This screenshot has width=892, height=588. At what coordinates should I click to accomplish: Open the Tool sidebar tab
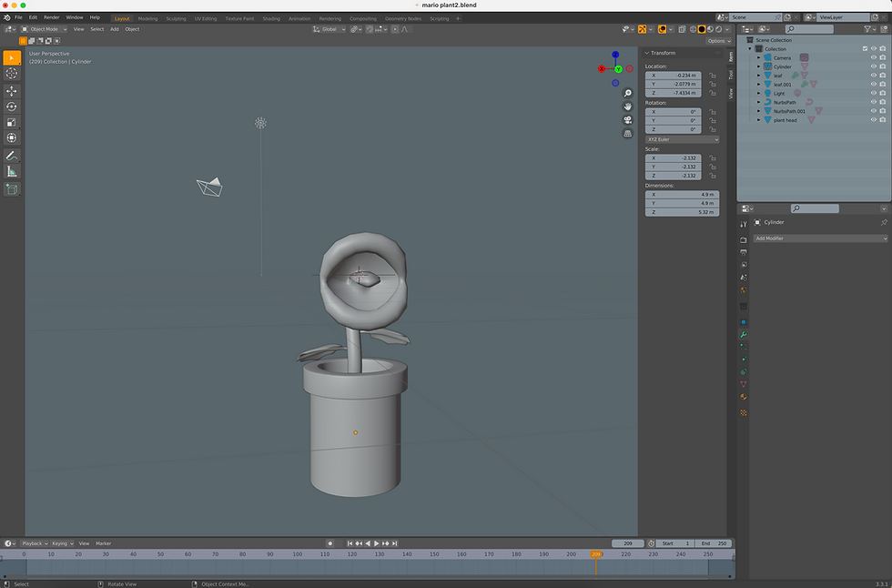pyautogui.click(x=731, y=75)
